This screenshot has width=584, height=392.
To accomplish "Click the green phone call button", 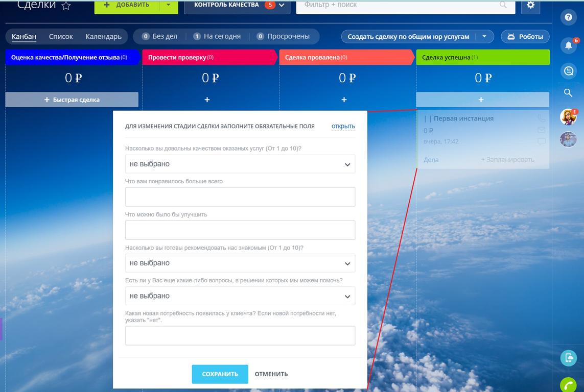I will [568, 385].
